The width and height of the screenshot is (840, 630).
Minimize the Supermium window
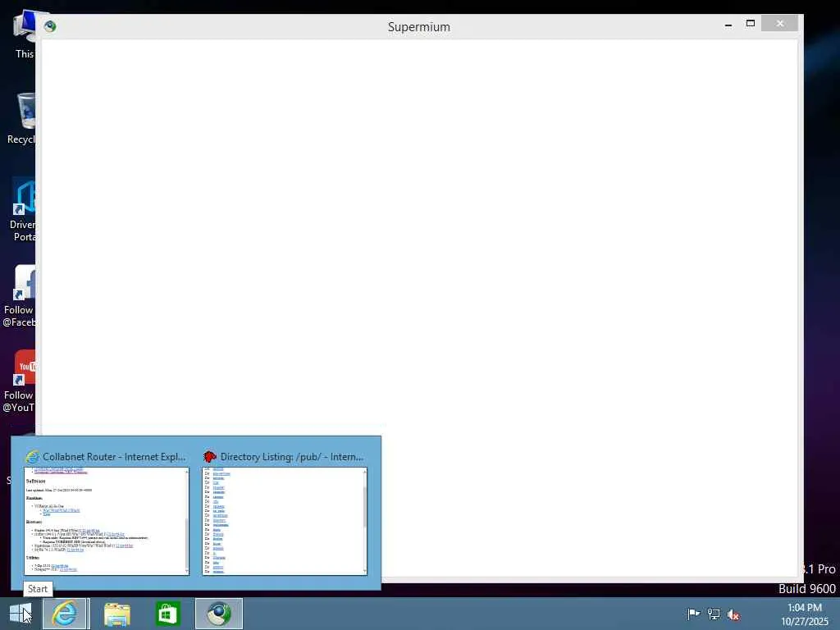(728, 24)
